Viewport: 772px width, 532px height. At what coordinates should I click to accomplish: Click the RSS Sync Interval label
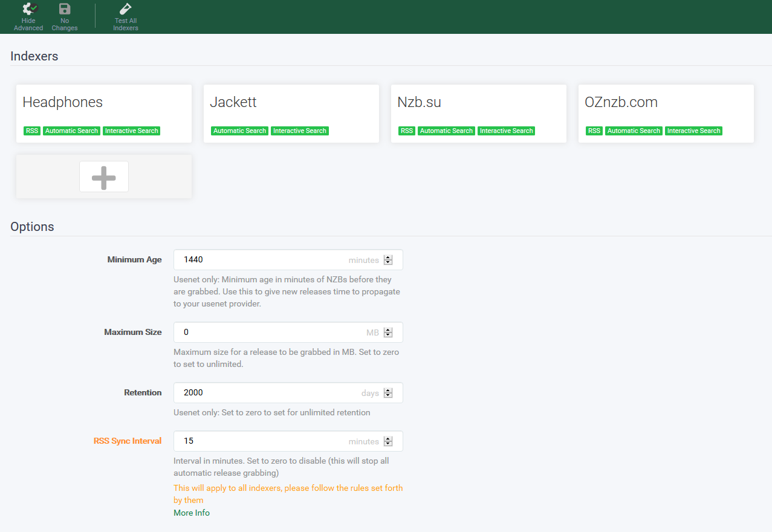[128, 441]
